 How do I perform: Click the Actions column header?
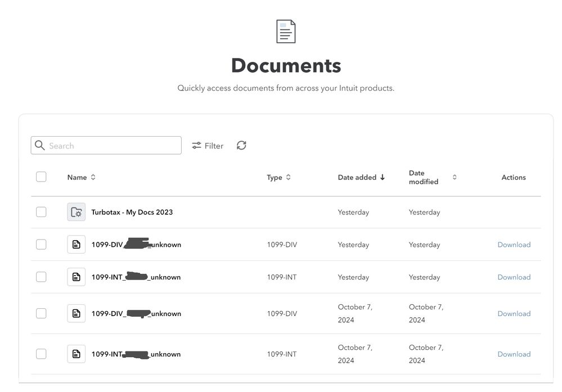(514, 177)
